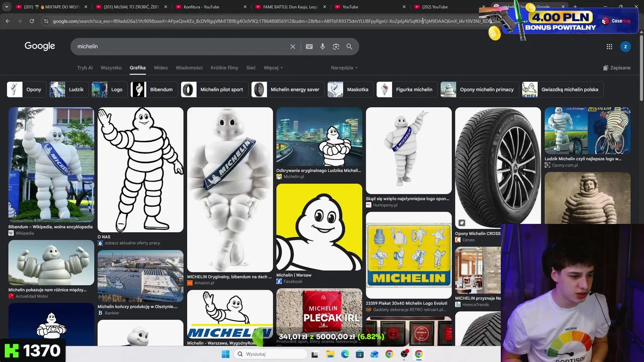This screenshot has width=644, height=362.
Task: Open the Michelin.pl Odkrywanie oryginalnego Ludzika image
Action: click(x=319, y=136)
